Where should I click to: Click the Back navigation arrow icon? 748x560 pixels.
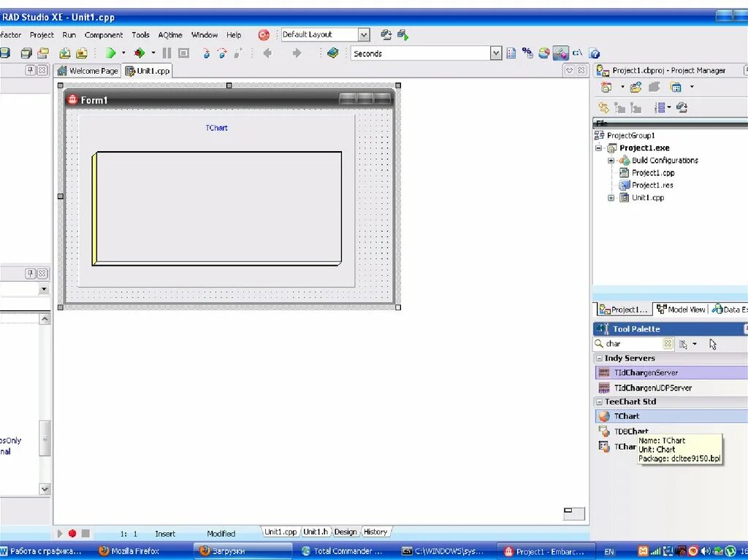(267, 53)
